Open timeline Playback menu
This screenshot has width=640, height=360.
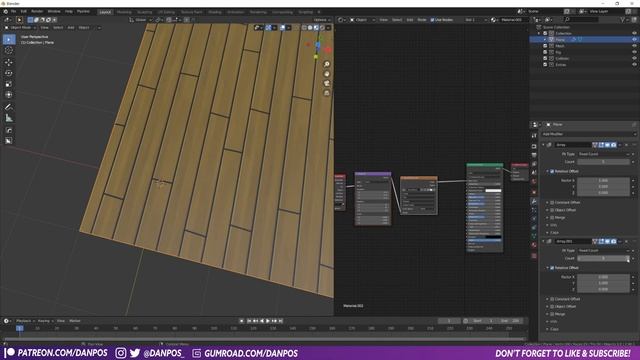[24, 321]
